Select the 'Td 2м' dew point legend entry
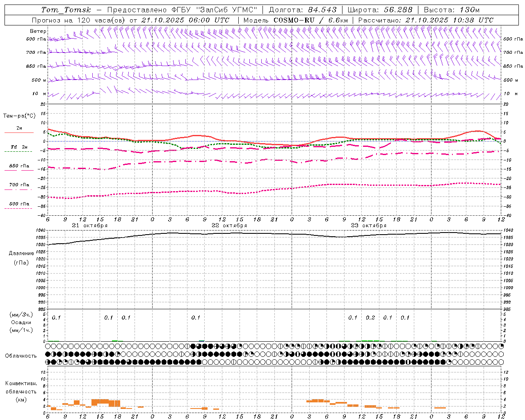Screen dimensions: 525x420 pyautogui.click(x=19, y=149)
